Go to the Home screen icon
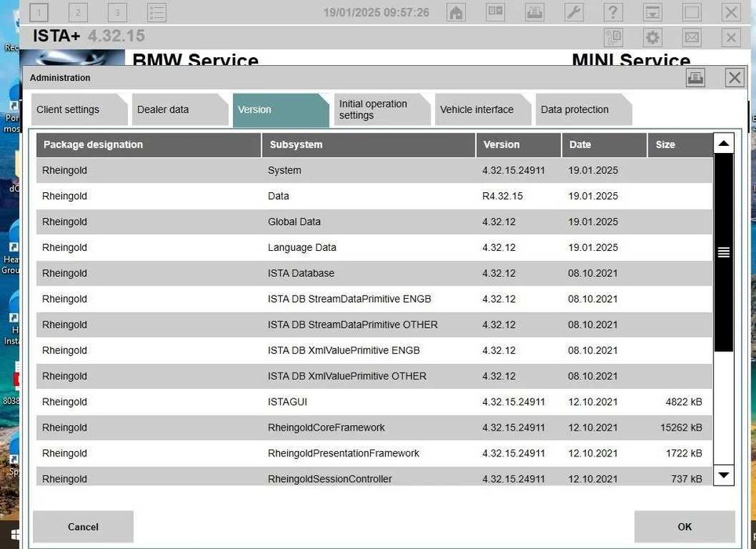This screenshot has width=756, height=549. point(456,13)
